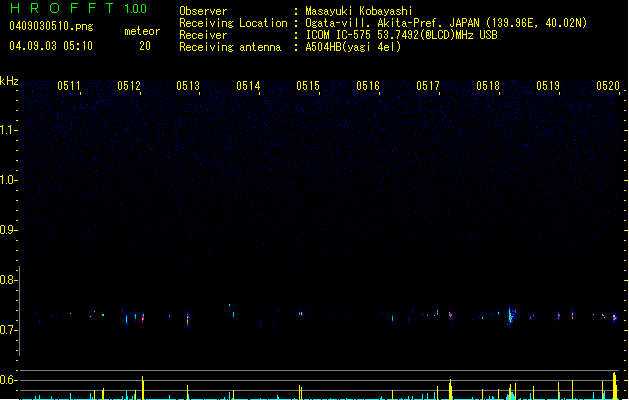Click the date stamp 04.09.03 05:10

(51, 45)
